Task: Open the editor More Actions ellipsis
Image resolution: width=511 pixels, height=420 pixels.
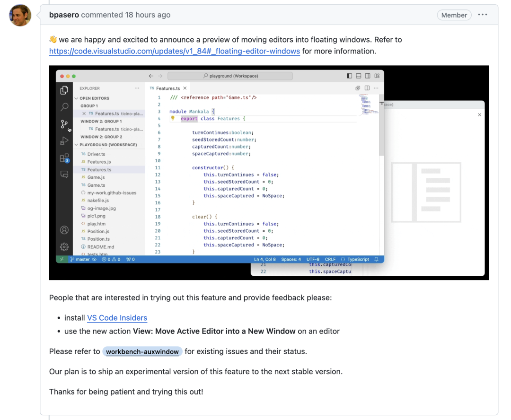Action: (376, 88)
